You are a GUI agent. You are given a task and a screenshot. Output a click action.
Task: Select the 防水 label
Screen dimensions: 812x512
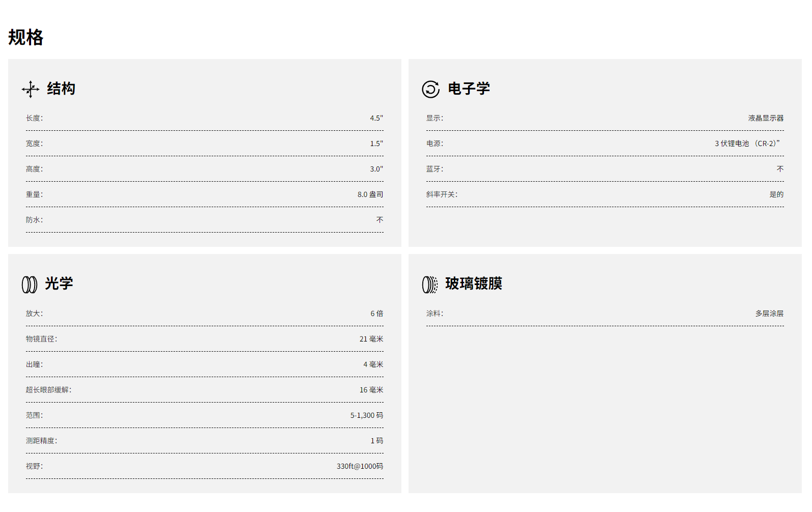tap(35, 220)
